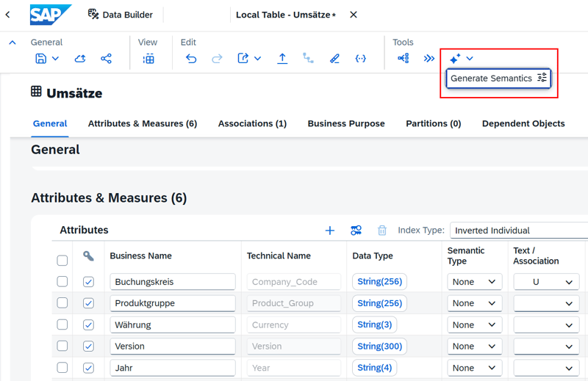
Task: Open the Save dropdown arrow
Action: point(55,59)
